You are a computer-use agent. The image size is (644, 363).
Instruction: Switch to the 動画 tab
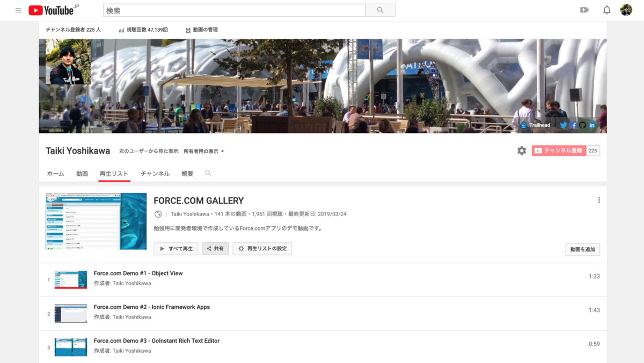click(82, 173)
